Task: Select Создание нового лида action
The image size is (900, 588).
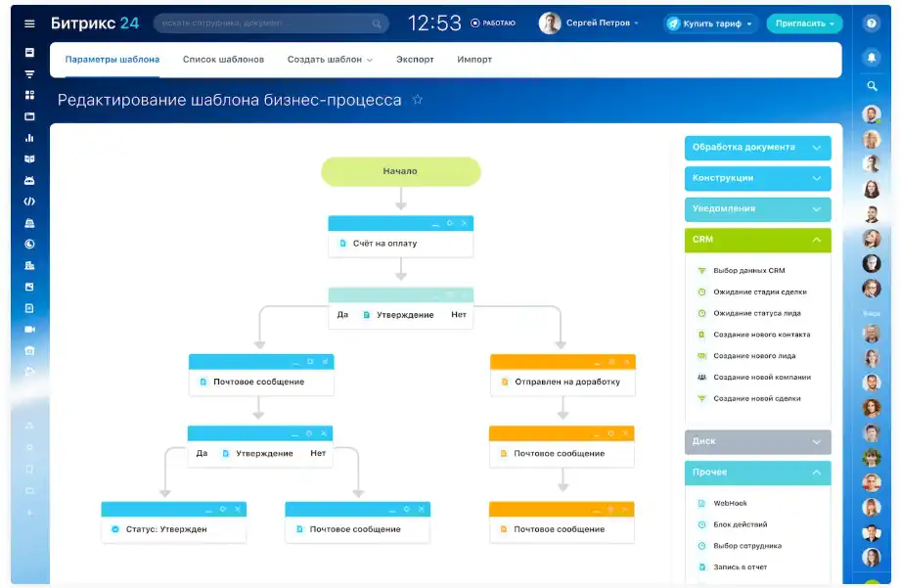Action: tap(753, 356)
